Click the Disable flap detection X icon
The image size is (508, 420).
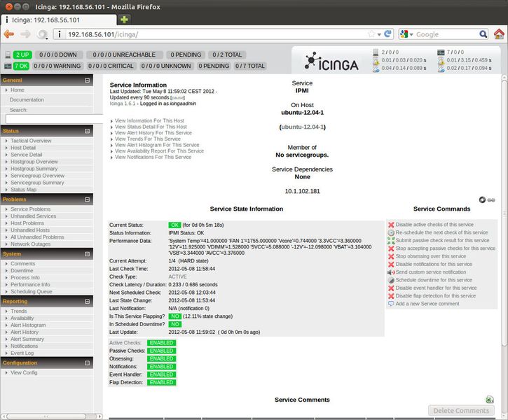[x=391, y=296]
